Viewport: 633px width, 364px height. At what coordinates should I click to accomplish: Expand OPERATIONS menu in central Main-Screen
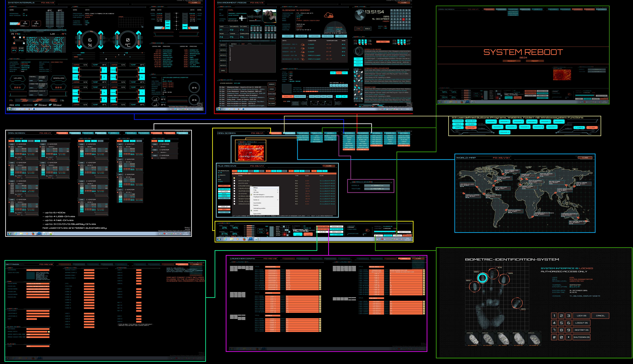(303, 133)
